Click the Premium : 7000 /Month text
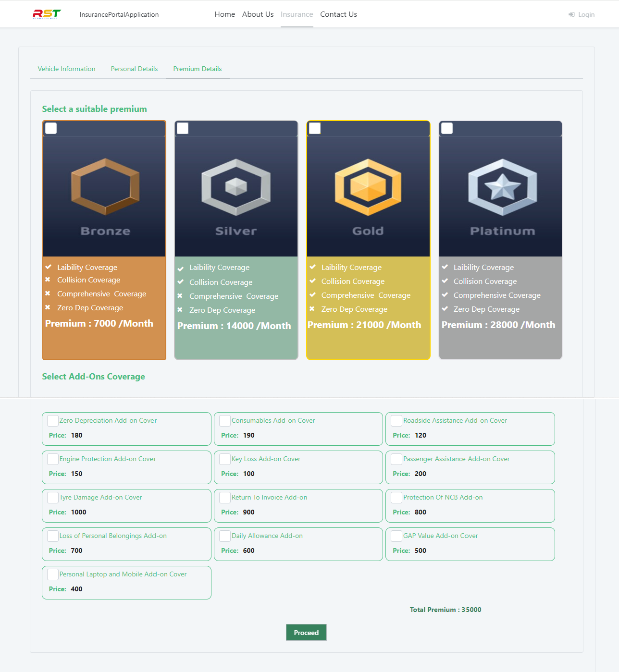This screenshot has width=619, height=672. pyautogui.click(x=99, y=323)
